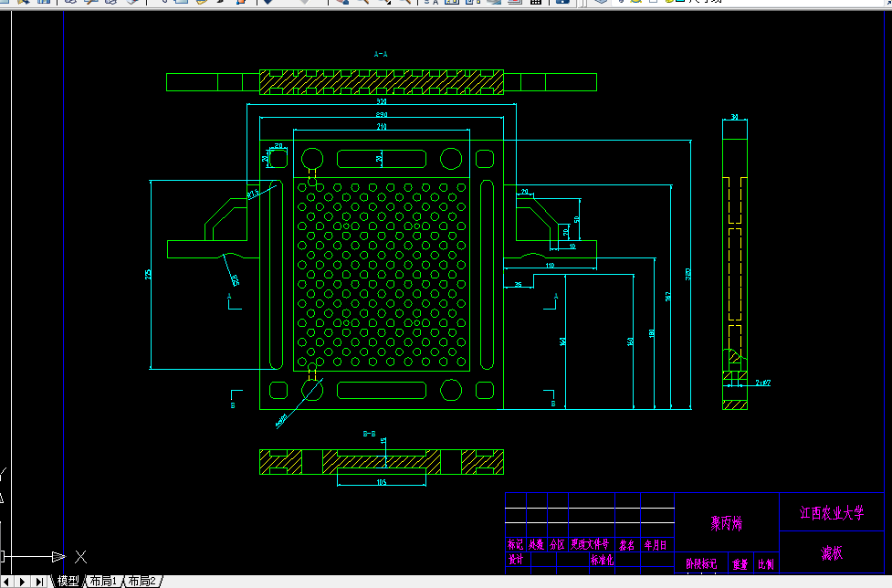The height and width of the screenshot is (588, 892).
Task: Select the 比例 cell text
Action: tap(766, 564)
